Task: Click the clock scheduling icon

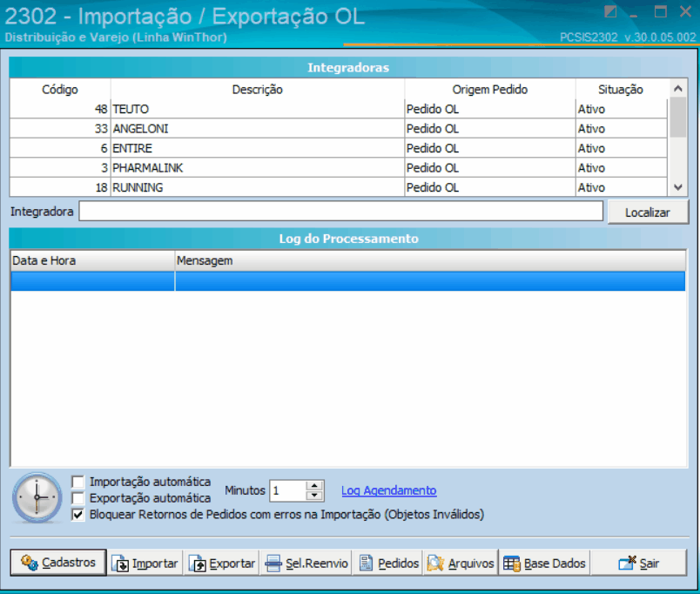Action: (x=37, y=497)
